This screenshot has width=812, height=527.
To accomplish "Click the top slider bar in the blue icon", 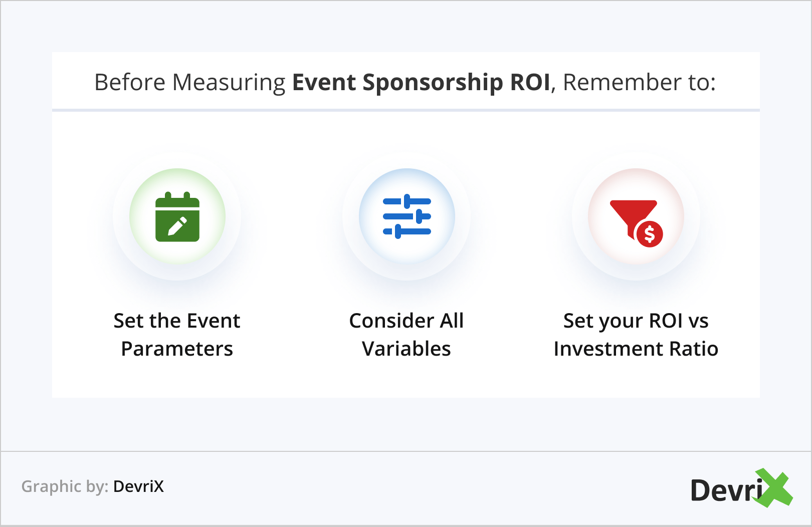I will coord(407,201).
